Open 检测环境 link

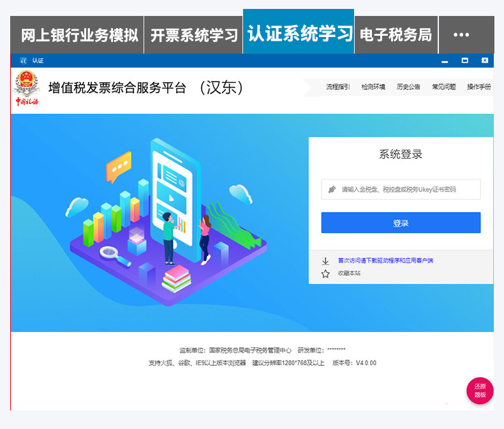[373, 87]
